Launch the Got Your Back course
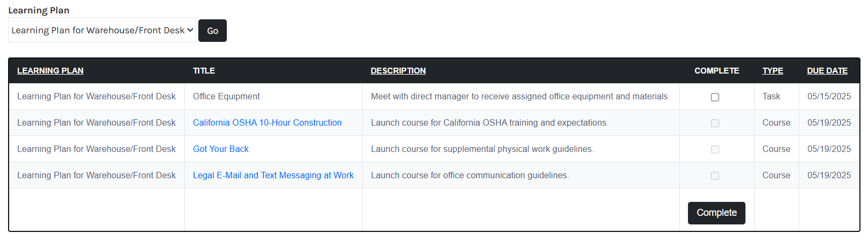Screen dimensions: 868x240 [x=220, y=149]
